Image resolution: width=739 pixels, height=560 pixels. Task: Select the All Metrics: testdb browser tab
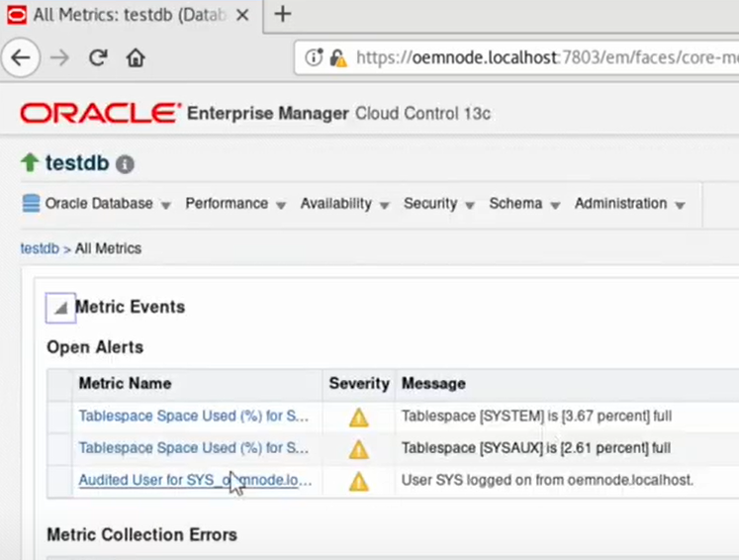[131, 15]
